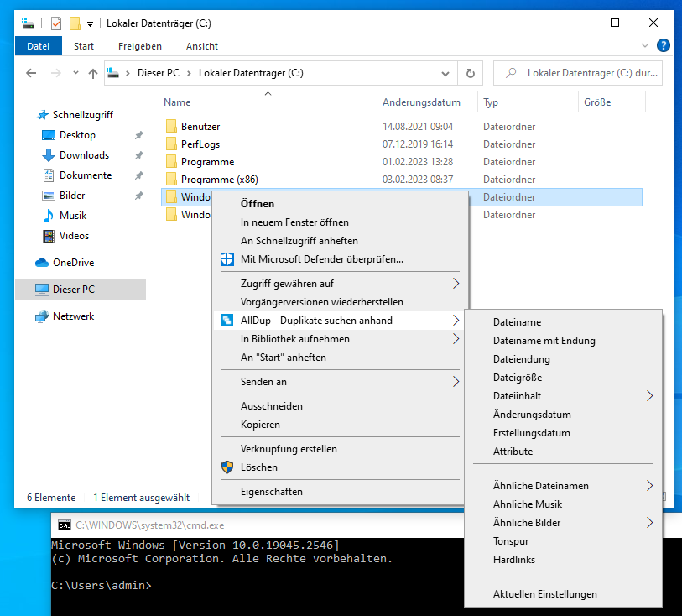The image size is (682, 616).
Task: Expand the ribbon with chevron arrow
Action: tap(644, 46)
